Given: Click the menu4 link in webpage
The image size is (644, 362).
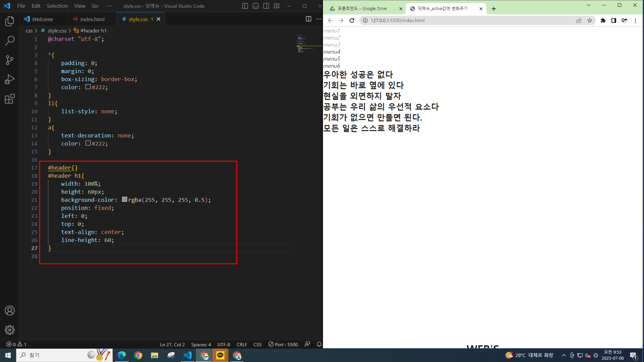Looking at the screenshot, I should point(332,52).
